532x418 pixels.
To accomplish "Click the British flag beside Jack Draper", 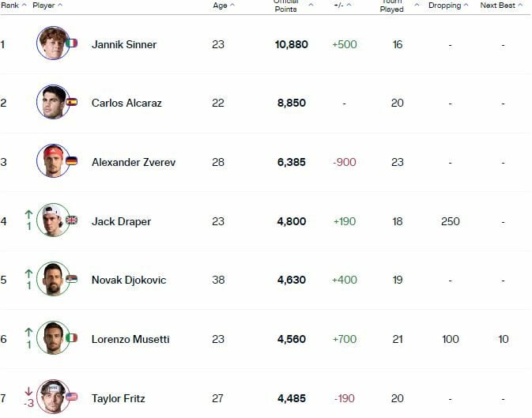I will [72, 220].
